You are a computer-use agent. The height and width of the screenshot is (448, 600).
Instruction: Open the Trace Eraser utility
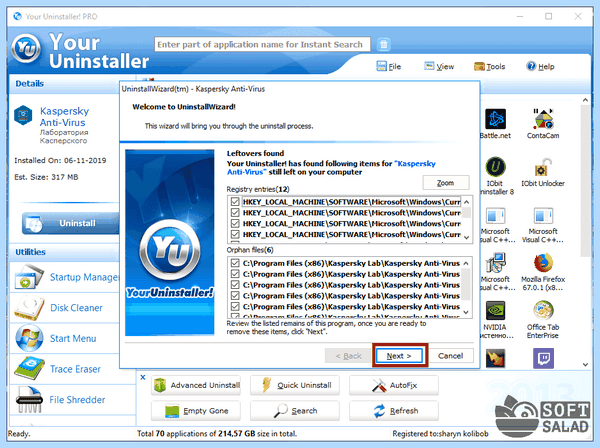[73, 369]
